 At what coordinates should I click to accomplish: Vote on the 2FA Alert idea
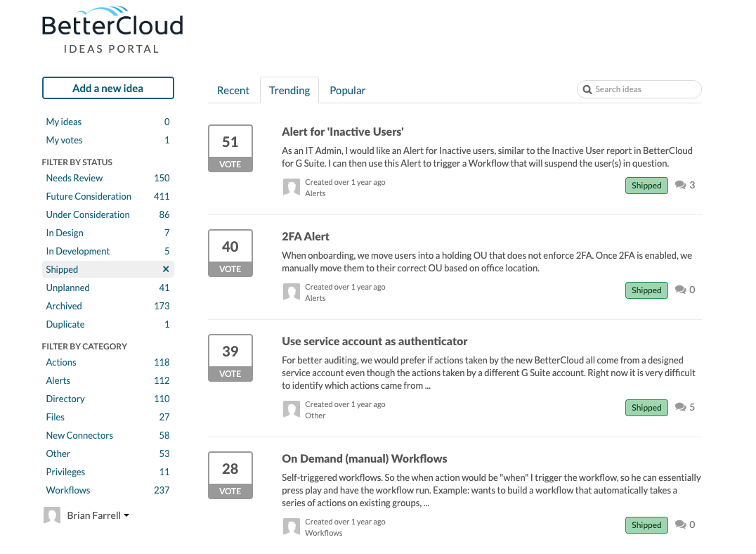[x=230, y=269]
